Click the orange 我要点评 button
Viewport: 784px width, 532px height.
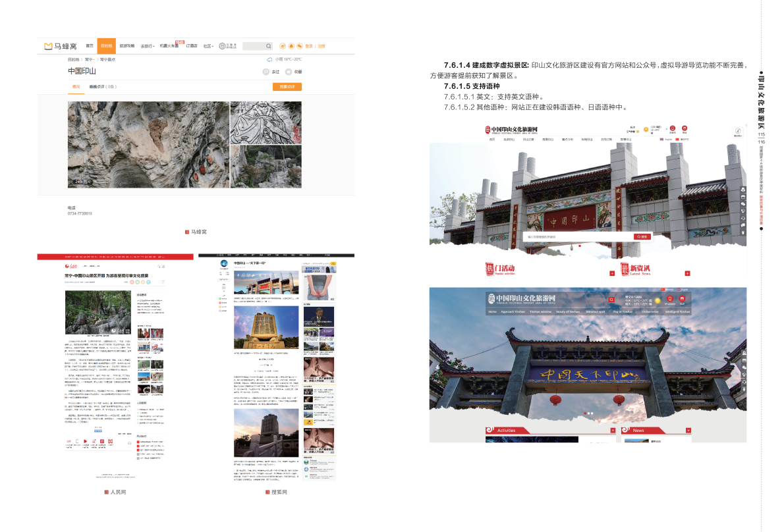pyautogui.click(x=287, y=87)
